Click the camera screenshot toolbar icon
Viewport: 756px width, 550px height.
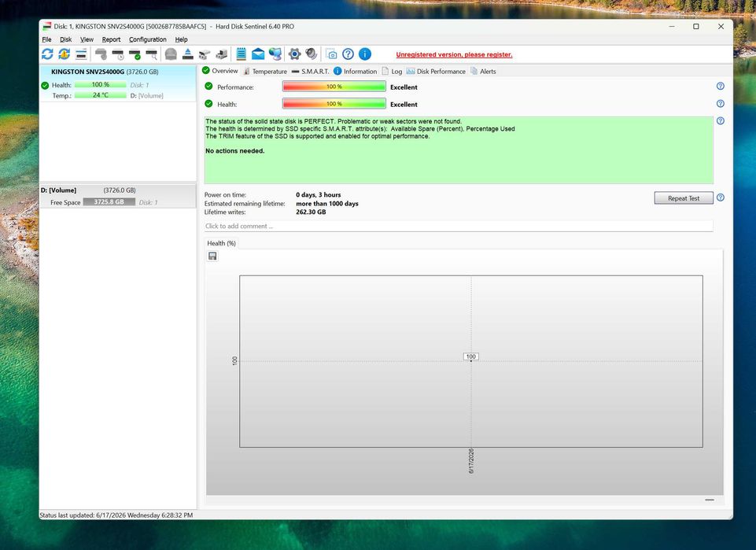click(331, 54)
